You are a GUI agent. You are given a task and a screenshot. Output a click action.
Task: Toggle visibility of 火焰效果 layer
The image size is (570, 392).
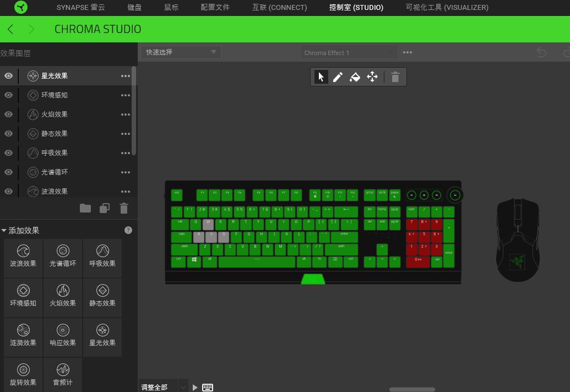[x=8, y=114]
